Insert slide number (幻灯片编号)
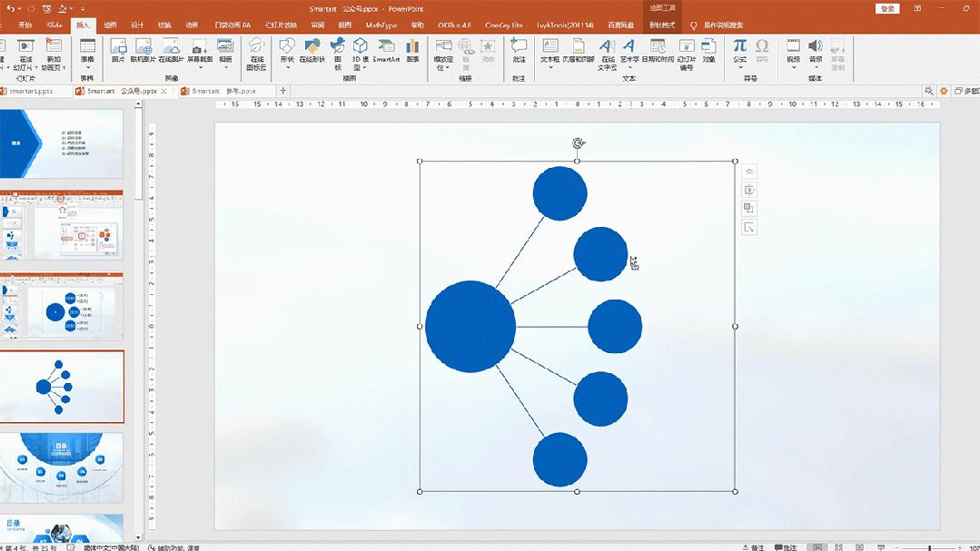980x551 pixels. 687,54
